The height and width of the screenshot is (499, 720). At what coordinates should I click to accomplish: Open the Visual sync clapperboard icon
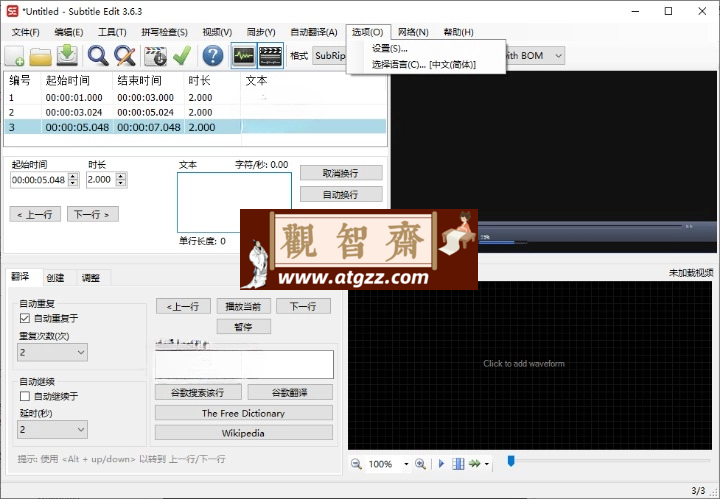click(x=155, y=56)
